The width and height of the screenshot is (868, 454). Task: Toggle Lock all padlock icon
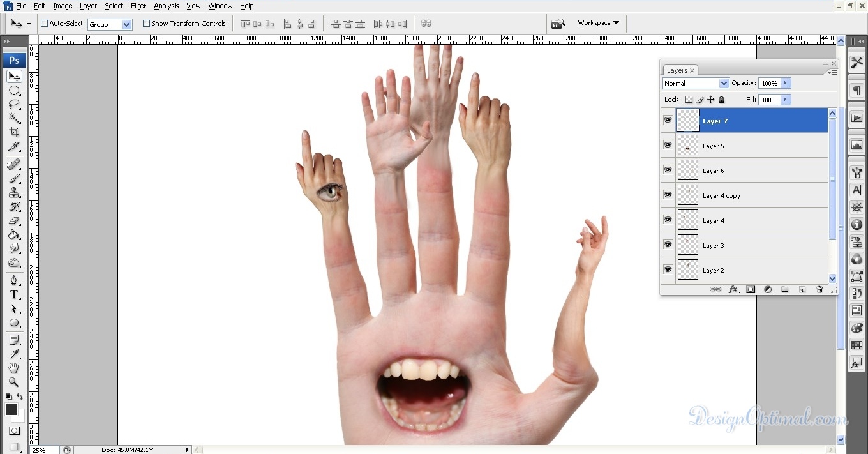[722, 100]
